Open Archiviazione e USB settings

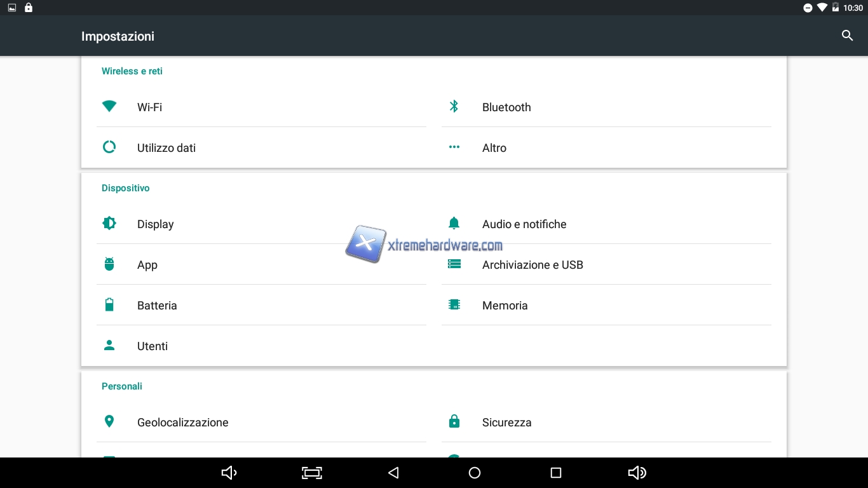[532, 265]
